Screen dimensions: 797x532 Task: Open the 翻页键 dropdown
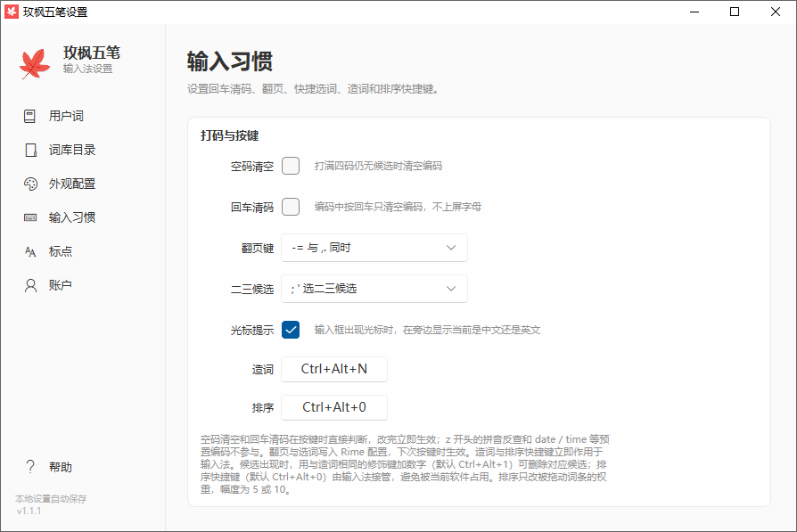374,248
